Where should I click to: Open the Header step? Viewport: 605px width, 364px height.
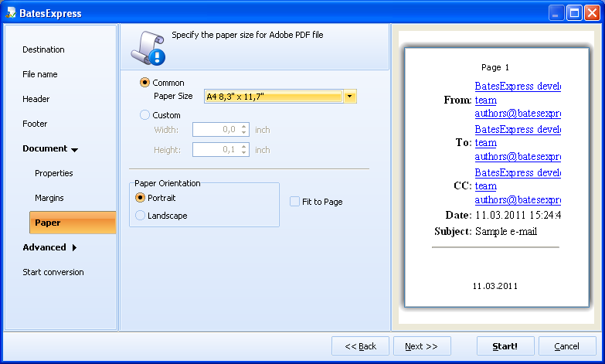tap(36, 99)
